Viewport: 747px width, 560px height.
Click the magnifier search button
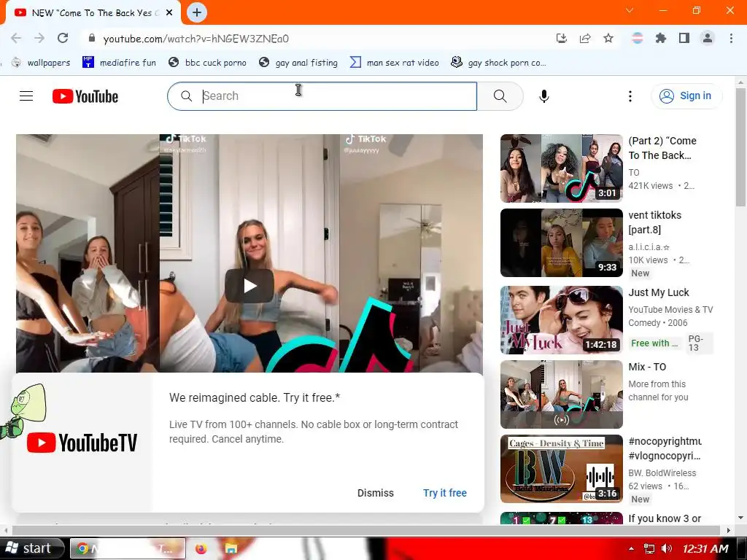pyautogui.click(x=500, y=96)
